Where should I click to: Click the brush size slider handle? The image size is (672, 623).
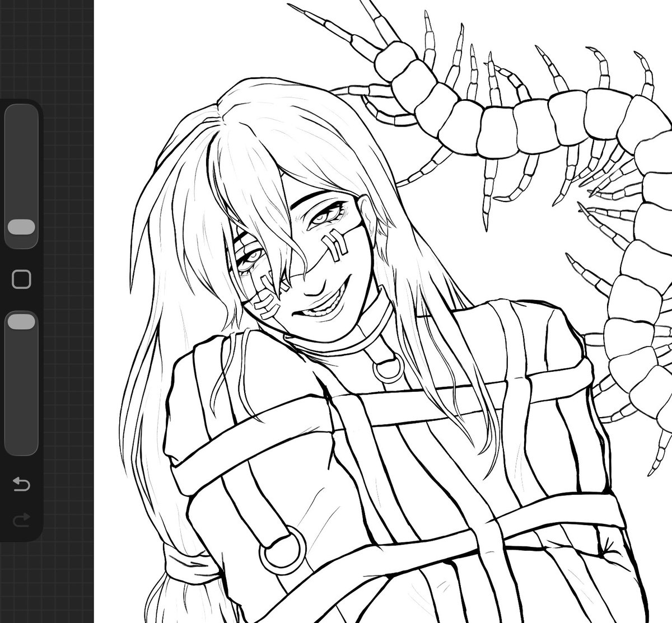pyautogui.click(x=21, y=227)
